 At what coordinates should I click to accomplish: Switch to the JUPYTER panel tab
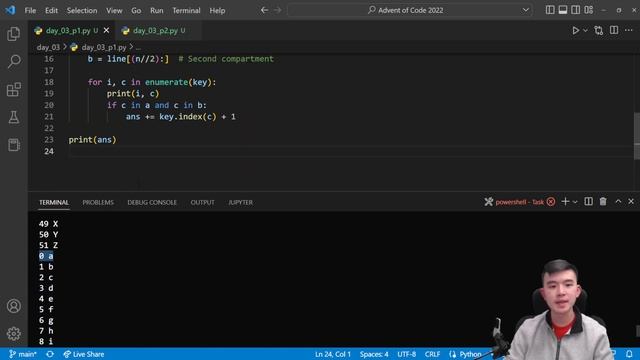click(240, 202)
